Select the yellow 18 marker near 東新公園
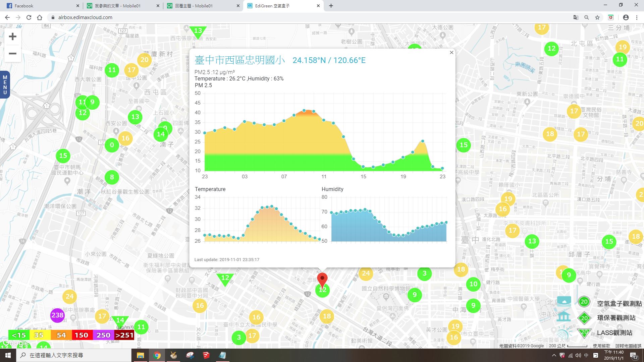 (550, 134)
